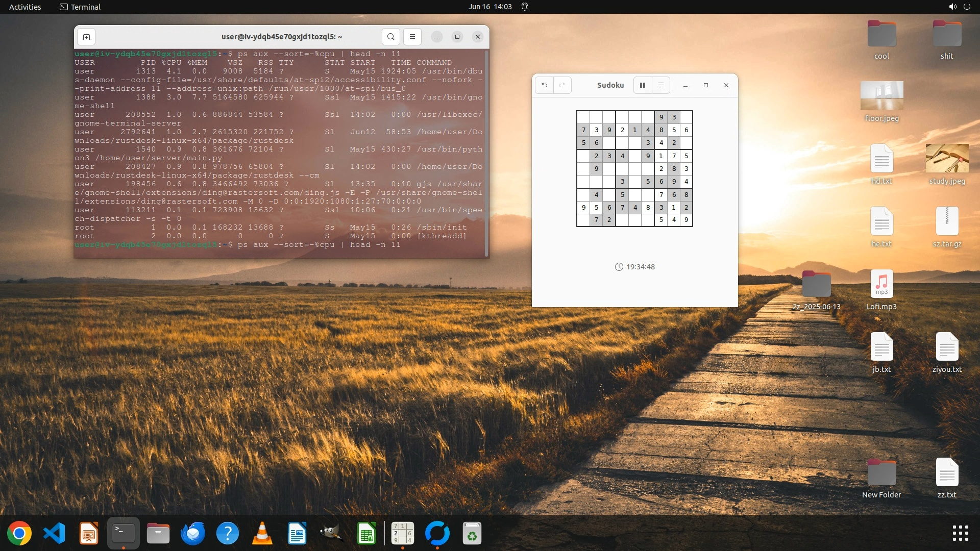
Task: Open system volume status menu
Action: point(952,7)
